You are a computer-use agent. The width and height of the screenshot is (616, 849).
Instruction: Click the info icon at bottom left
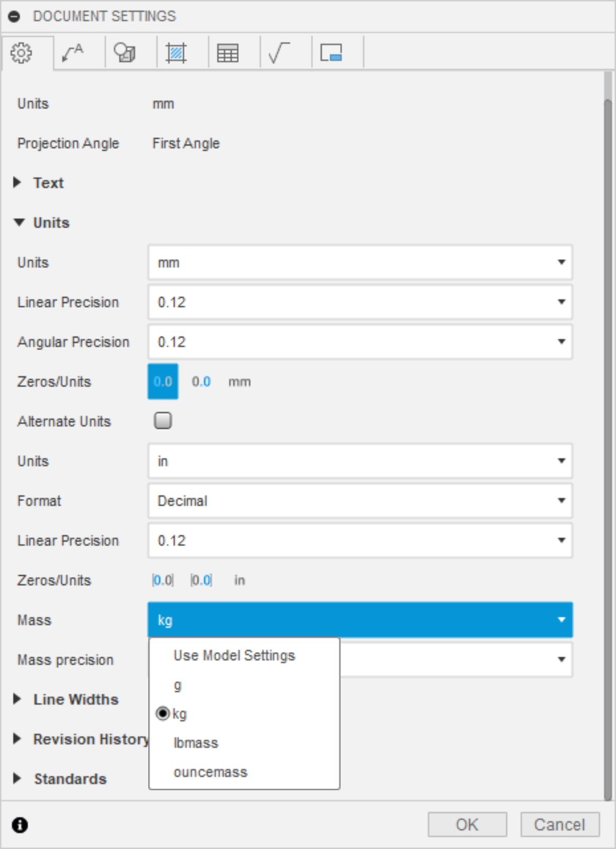(20, 825)
